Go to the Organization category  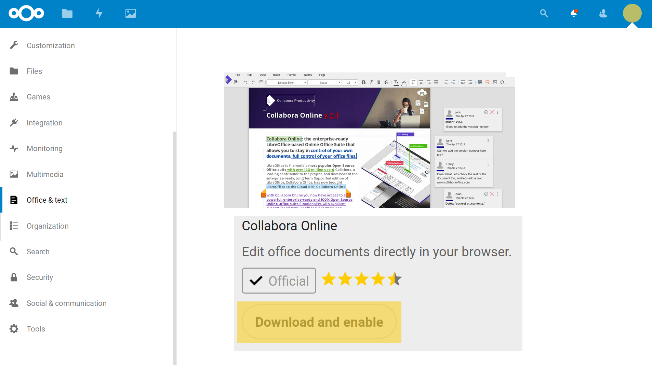point(47,226)
